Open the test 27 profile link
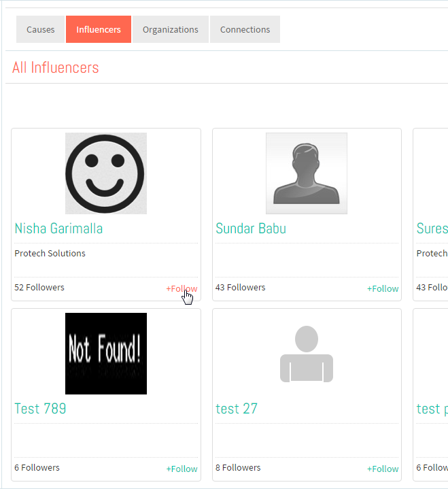The width and height of the screenshot is (448, 489). [x=237, y=409]
